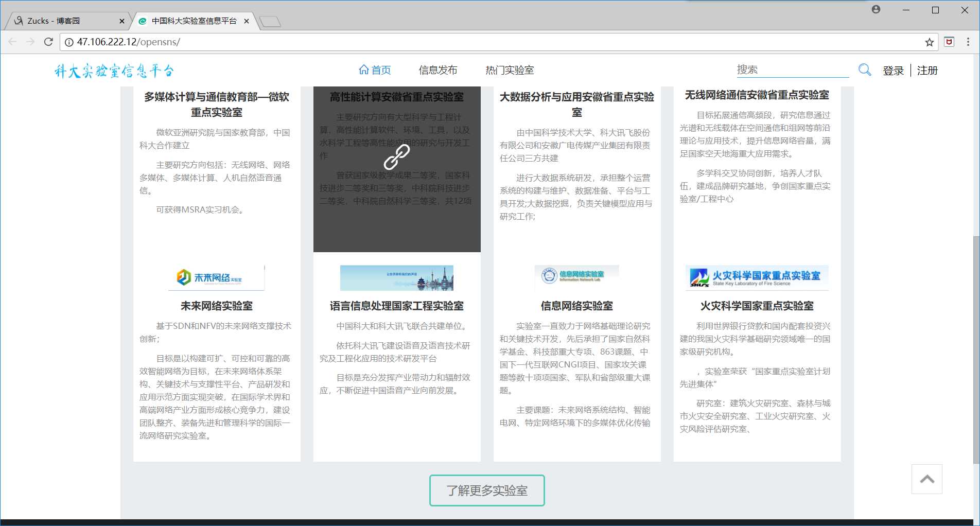Click the search magnifier icon
This screenshot has width=980, height=526.
[x=865, y=70]
